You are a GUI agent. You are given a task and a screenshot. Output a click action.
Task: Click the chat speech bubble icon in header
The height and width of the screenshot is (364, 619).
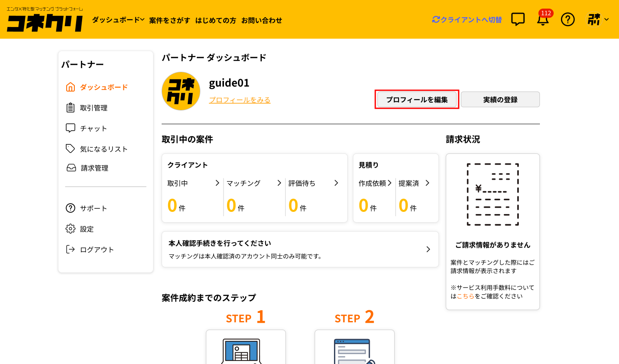point(518,19)
